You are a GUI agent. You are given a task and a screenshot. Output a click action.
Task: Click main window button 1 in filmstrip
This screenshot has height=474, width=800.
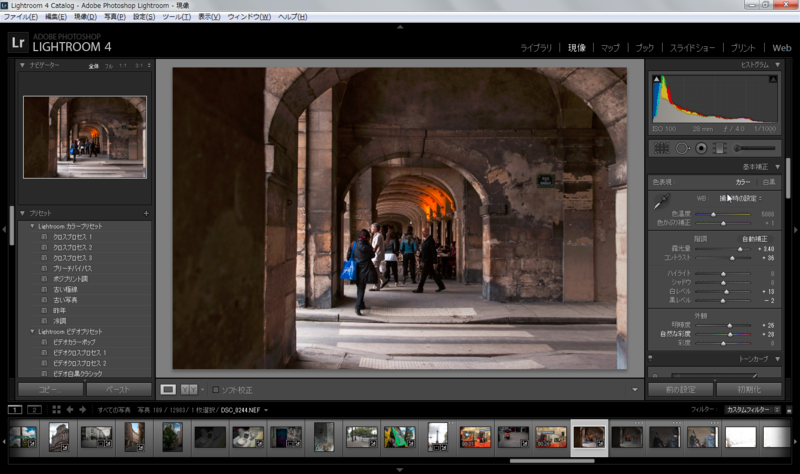[x=15, y=410]
